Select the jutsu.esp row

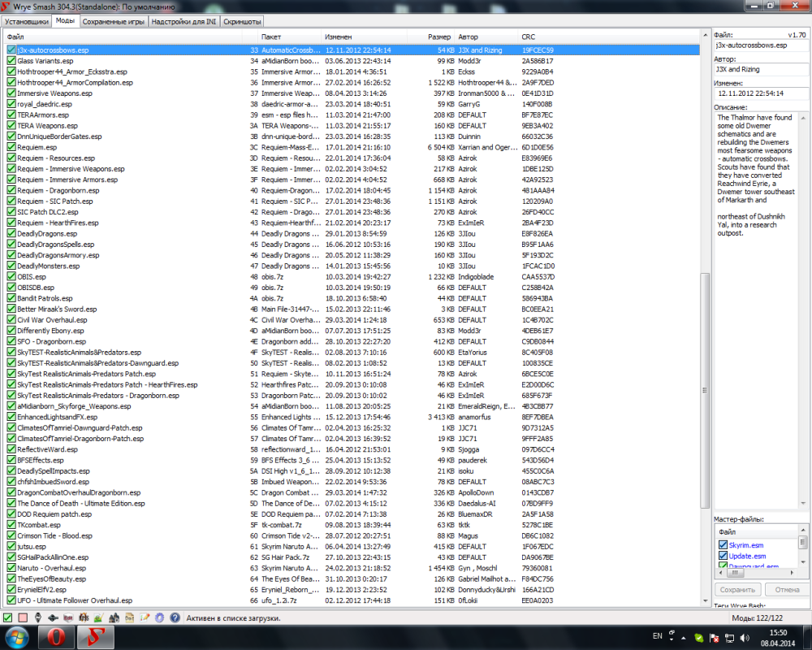[x=352, y=546]
